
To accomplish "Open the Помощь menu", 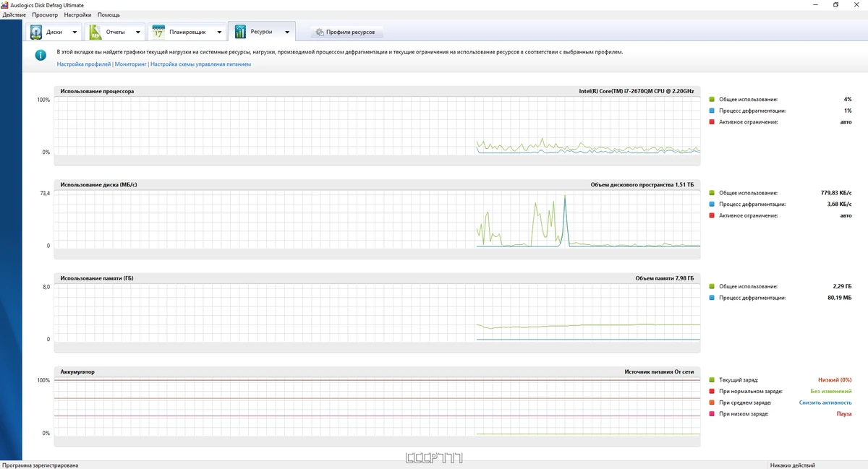I will [x=109, y=14].
